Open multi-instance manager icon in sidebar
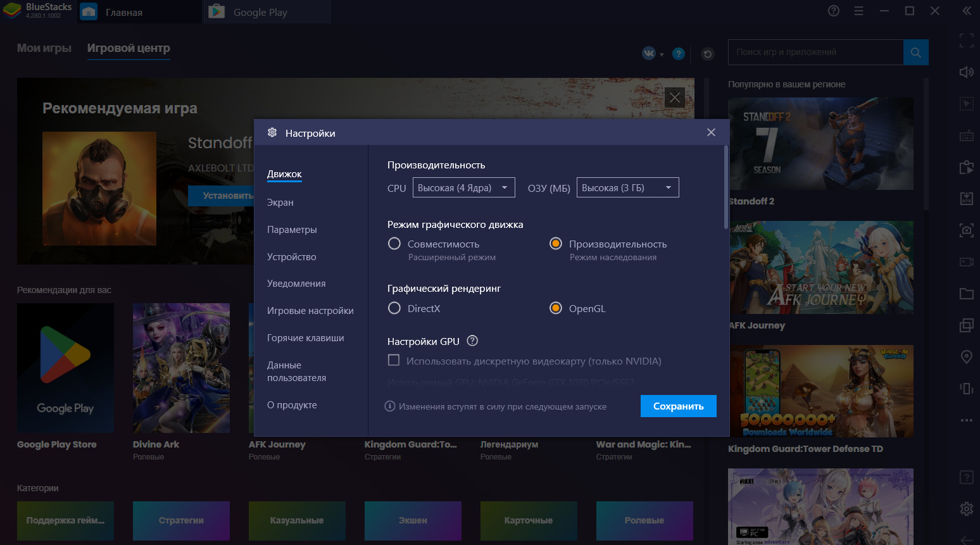980x545 pixels. coord(967,325)
